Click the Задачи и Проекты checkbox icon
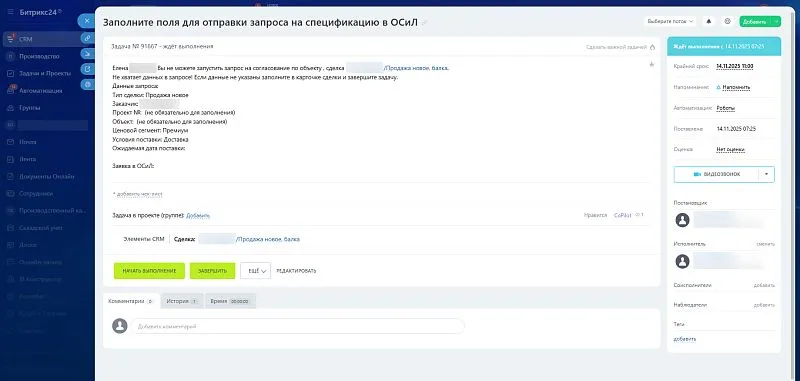Image resolution: width=800 pixels, height=381 pixels. [11, 73]
